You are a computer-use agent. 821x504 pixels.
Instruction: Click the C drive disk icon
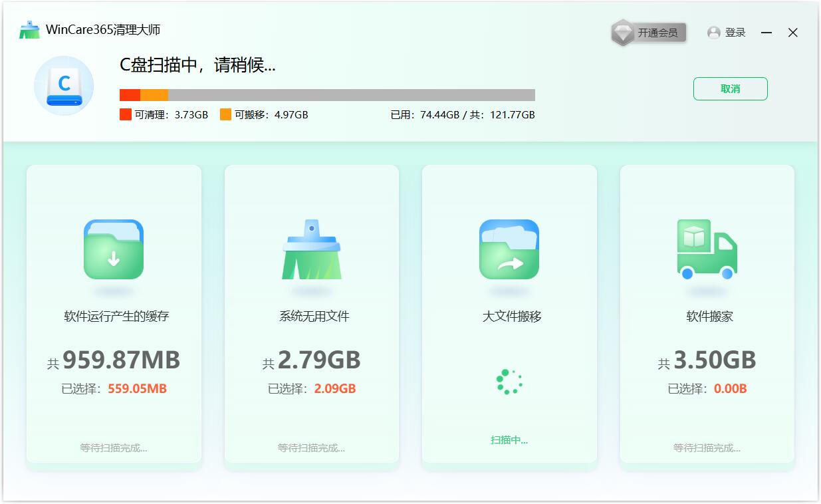(62, 86)
